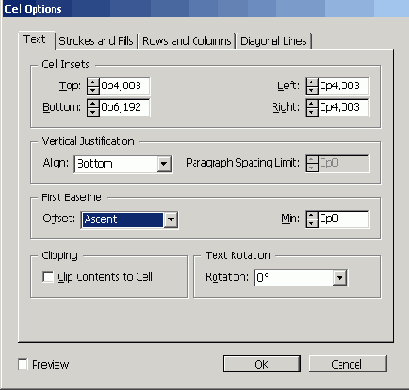Open the Diagonal Lines tab
This screenshot has width=409, height=390.
(x=273, y=41)
